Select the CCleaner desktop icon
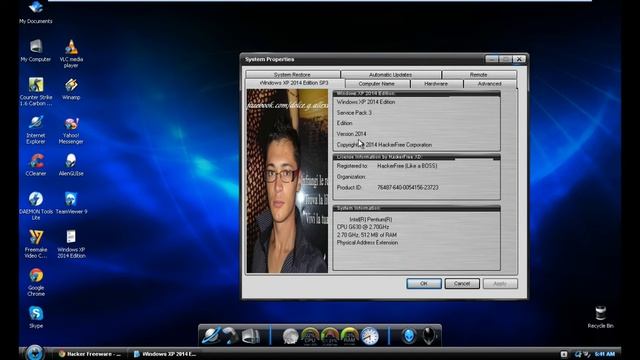Image resolution: width=640 pixels, height=360 pixels. tap(36, 164)
